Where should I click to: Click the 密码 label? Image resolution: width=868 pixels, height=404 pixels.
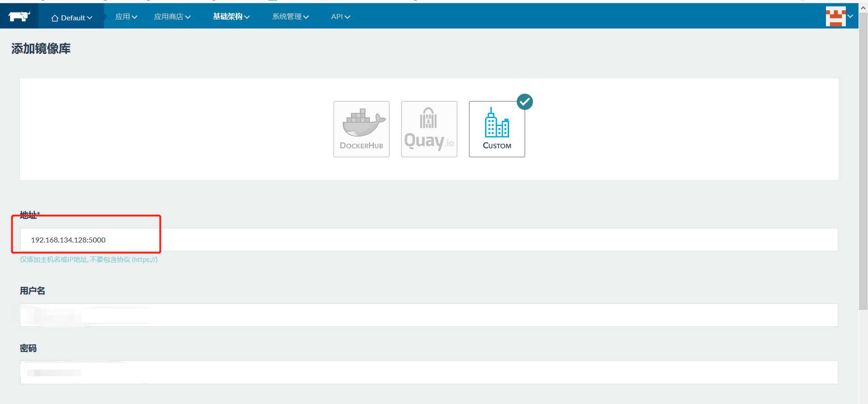28,348
